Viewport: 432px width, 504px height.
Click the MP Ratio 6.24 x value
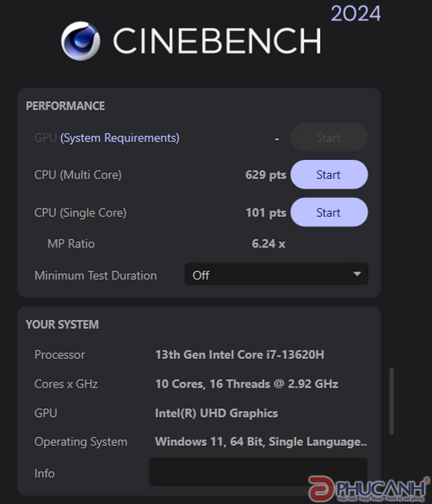point(268,244)
